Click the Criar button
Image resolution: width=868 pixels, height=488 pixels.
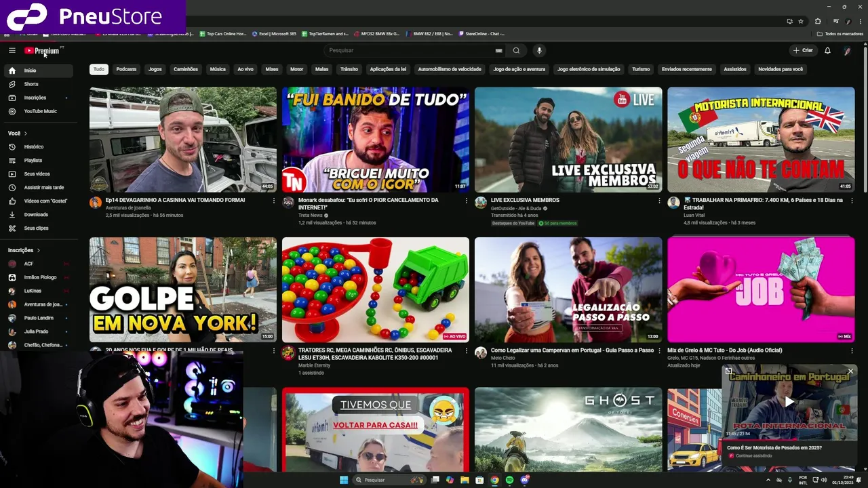(x=803, y=50)
